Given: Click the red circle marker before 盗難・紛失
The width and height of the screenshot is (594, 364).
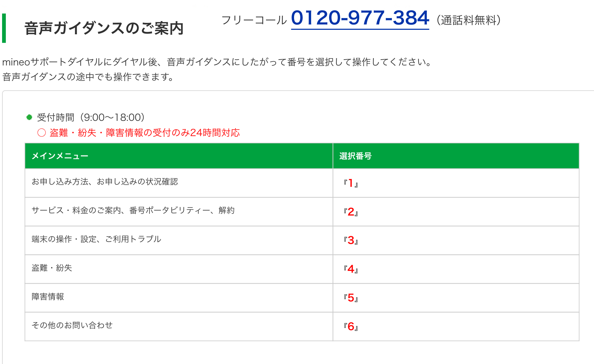Looking at the screenshot, I should pyautogui.click(x=42, y=133).
